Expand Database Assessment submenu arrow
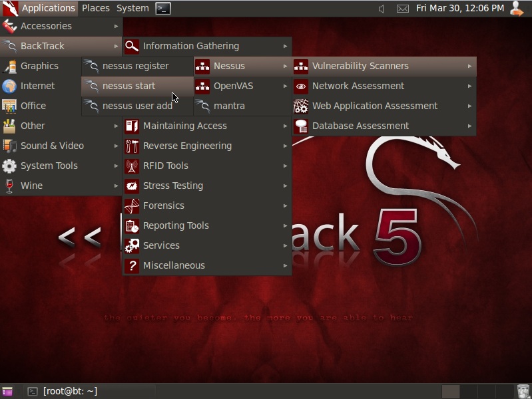 pyautogui.click(x=469, y=126)
